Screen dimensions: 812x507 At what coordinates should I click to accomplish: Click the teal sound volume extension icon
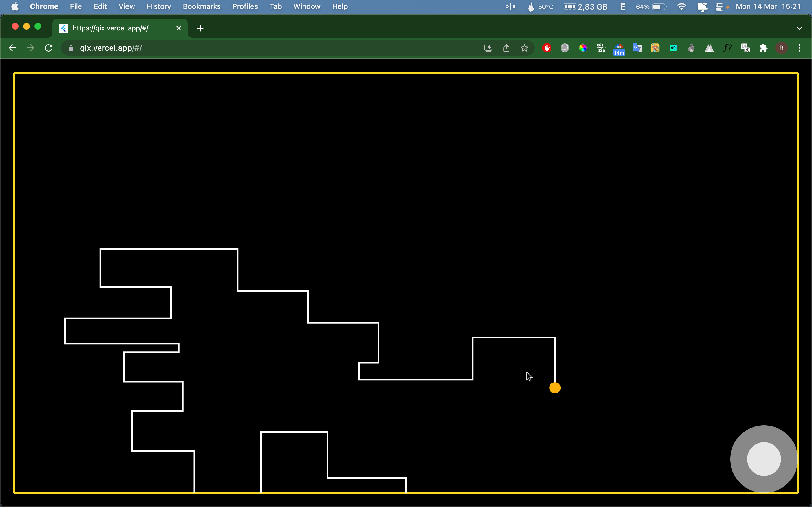tap(673, 48)
